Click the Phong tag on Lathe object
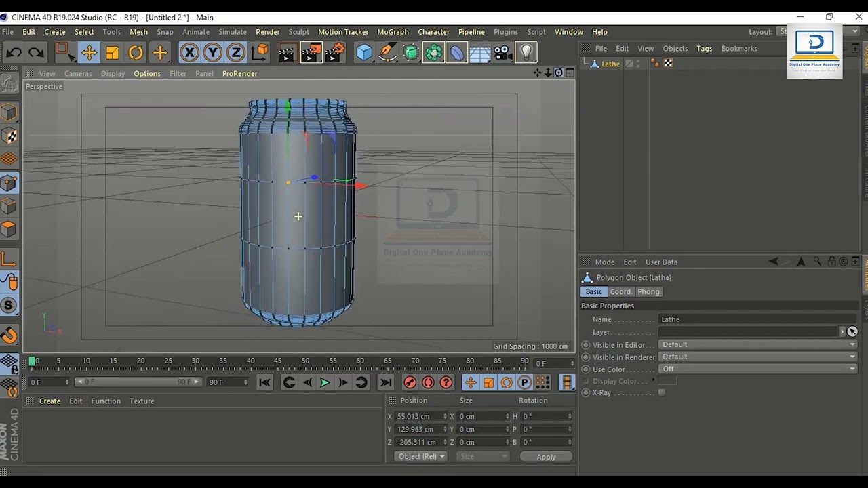 (655, 63)
